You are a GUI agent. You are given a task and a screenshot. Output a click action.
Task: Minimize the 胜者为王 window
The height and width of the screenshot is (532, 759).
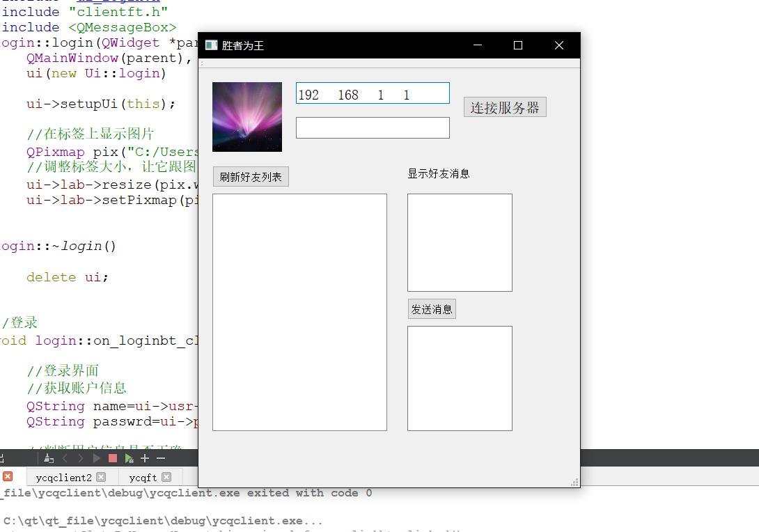pos(478,45)
